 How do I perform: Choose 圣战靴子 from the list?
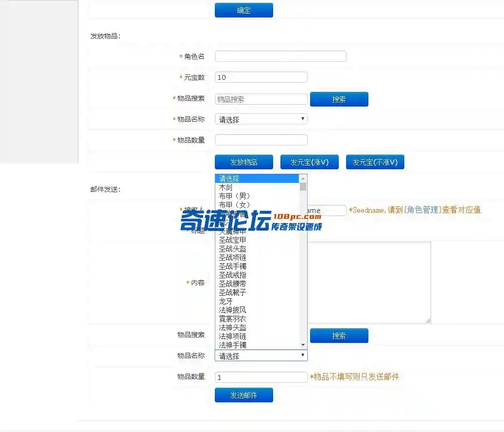(x=257, y=292)
